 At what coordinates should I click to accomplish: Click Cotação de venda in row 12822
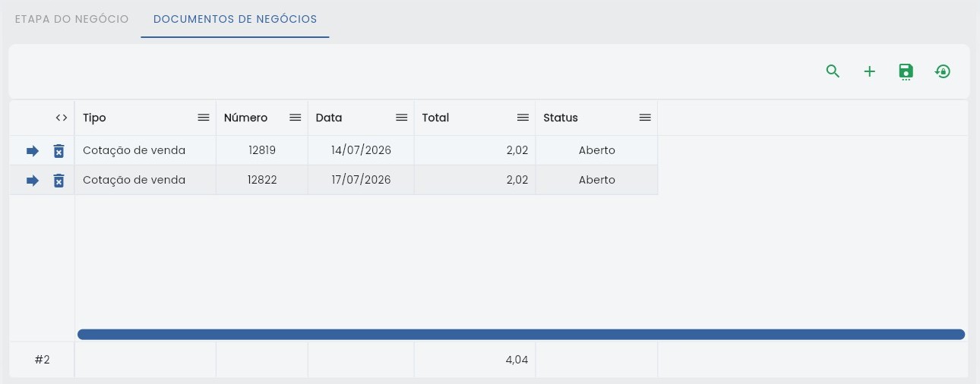134,180
